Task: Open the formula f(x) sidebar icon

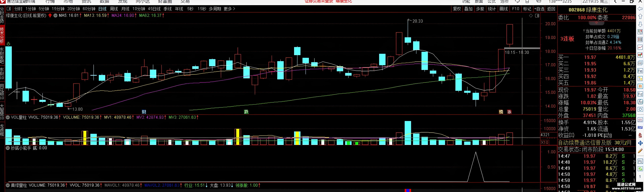Action: [640, 102]
